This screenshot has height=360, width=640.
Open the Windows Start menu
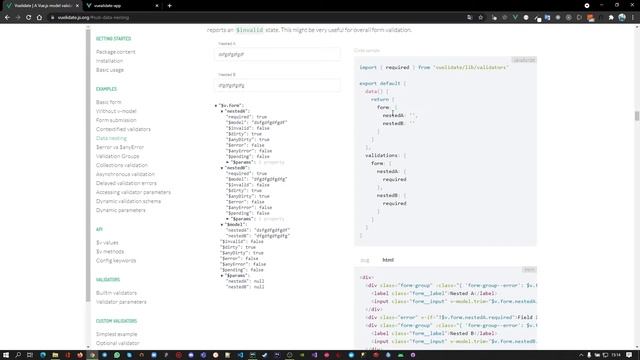[x=6, y=355]
